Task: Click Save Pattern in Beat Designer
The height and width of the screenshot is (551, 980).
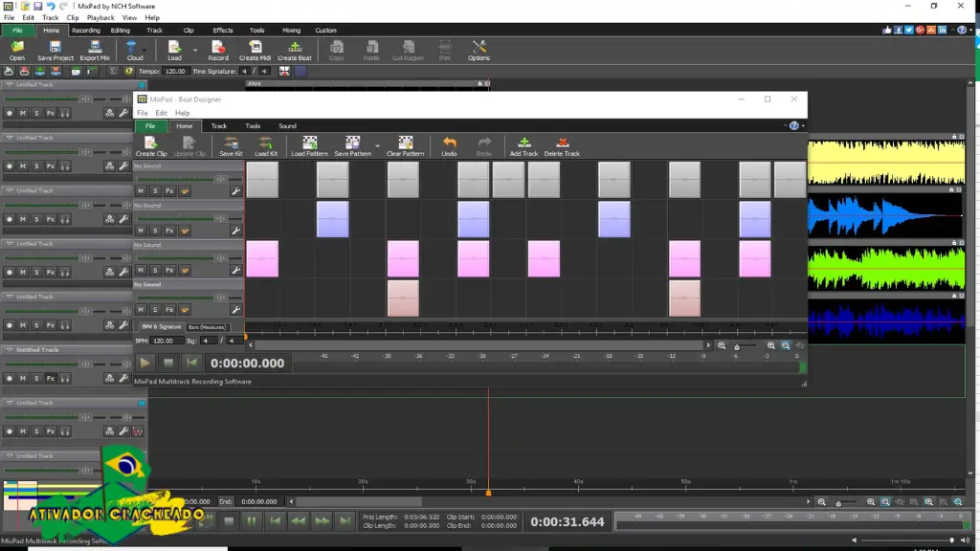Action: click(352, 146)
